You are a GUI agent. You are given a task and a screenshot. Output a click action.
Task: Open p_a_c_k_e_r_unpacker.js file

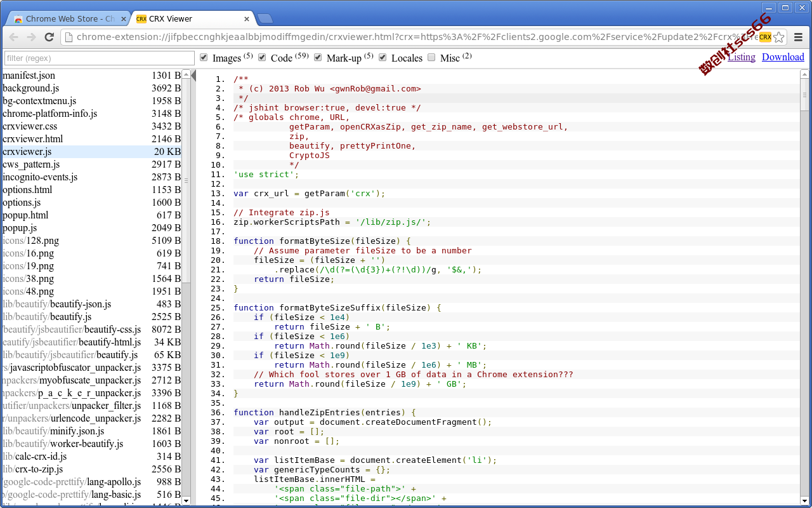tap(91, 393)
